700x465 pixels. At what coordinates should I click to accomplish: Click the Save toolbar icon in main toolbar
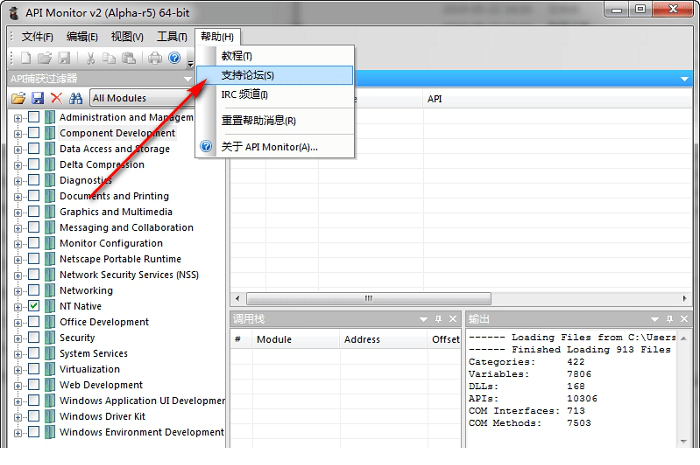click(x=65, y=58)
